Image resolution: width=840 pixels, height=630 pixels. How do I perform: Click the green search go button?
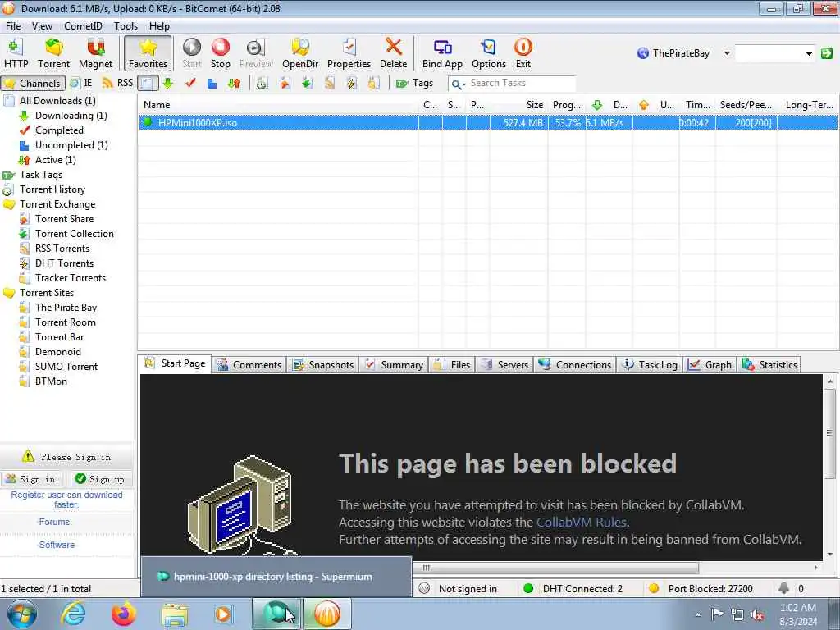(827, 53)
